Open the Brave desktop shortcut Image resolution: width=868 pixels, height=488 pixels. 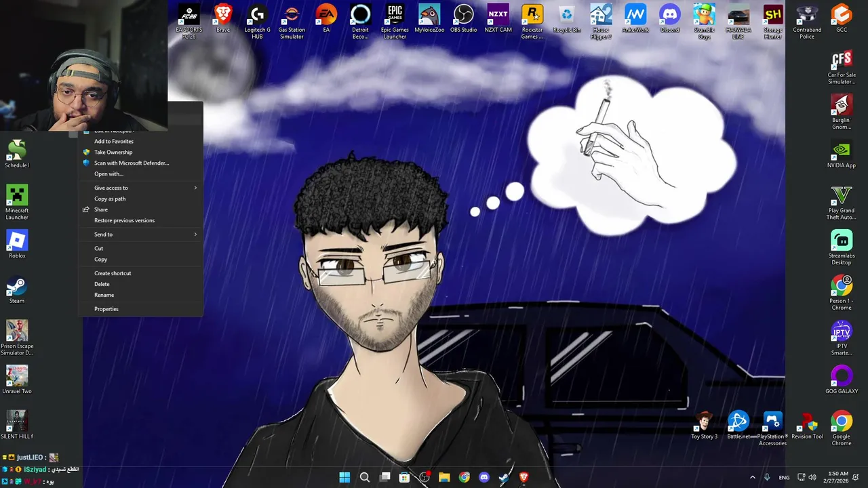point(222,18)
